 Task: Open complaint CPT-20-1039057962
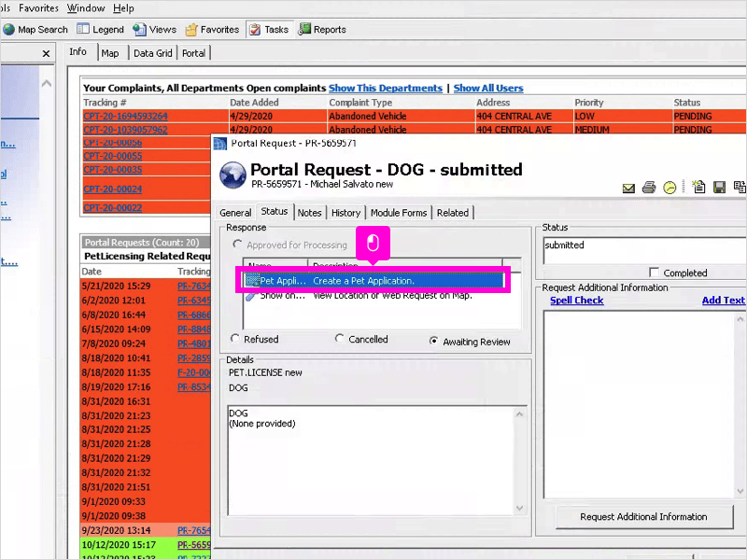pyautogui.click(x=125, y=130)
